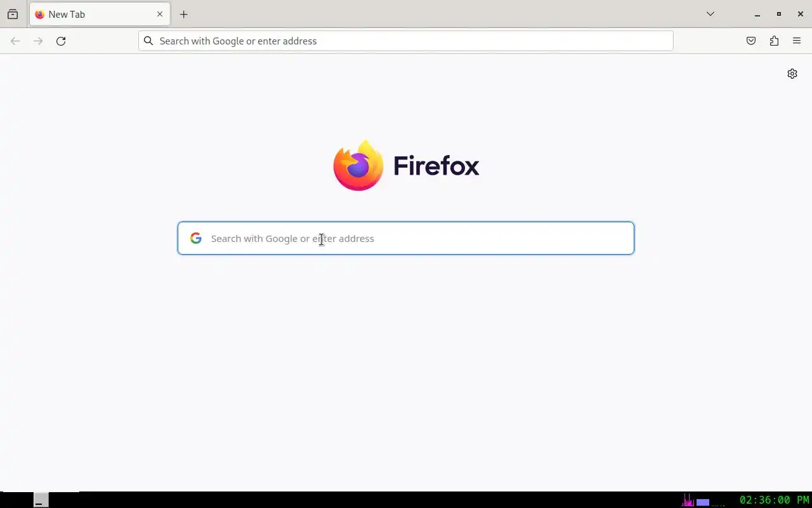Screen dimensions: 812x508
Task: Open the hamburger application menu
Action: coord(797,41)
